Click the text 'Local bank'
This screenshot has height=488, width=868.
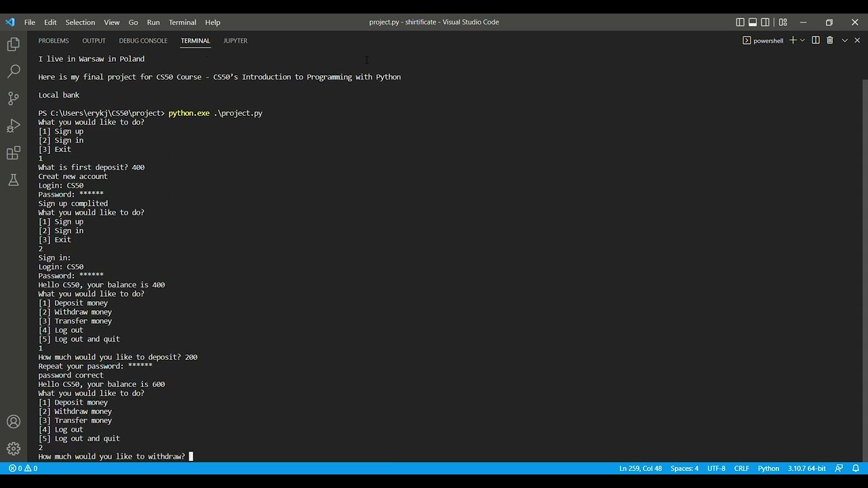coord(59,95)
